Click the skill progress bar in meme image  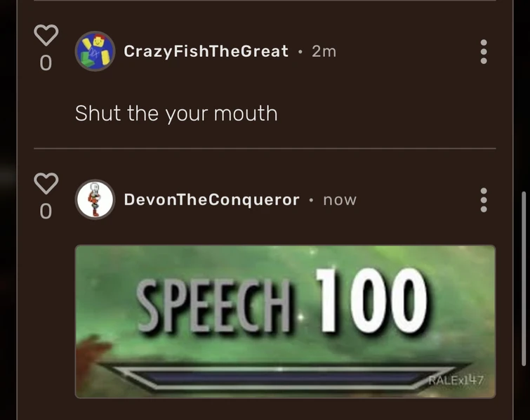tap(280, 376)
